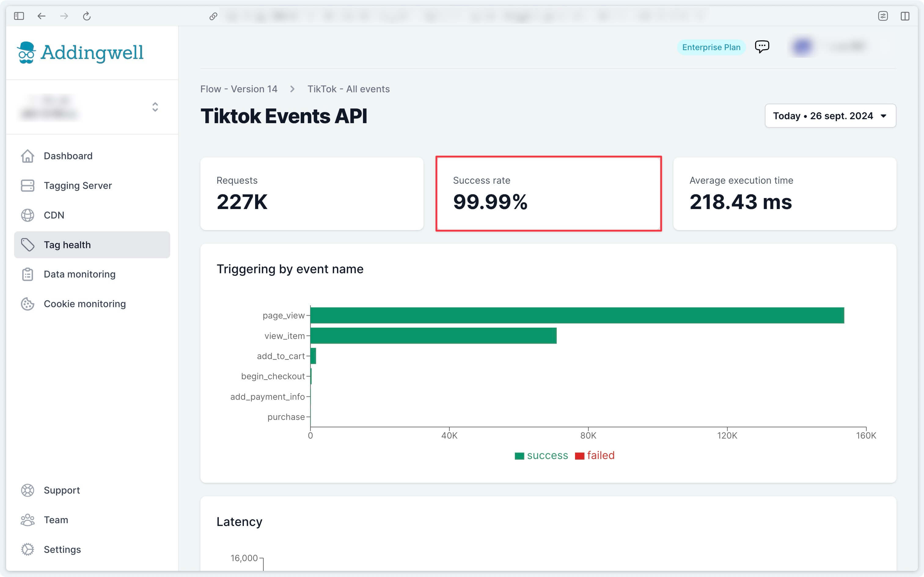This screenshot has width=924, height=577.
Task: Click the Tiktok Events API heading
Action: pos(284,116)
